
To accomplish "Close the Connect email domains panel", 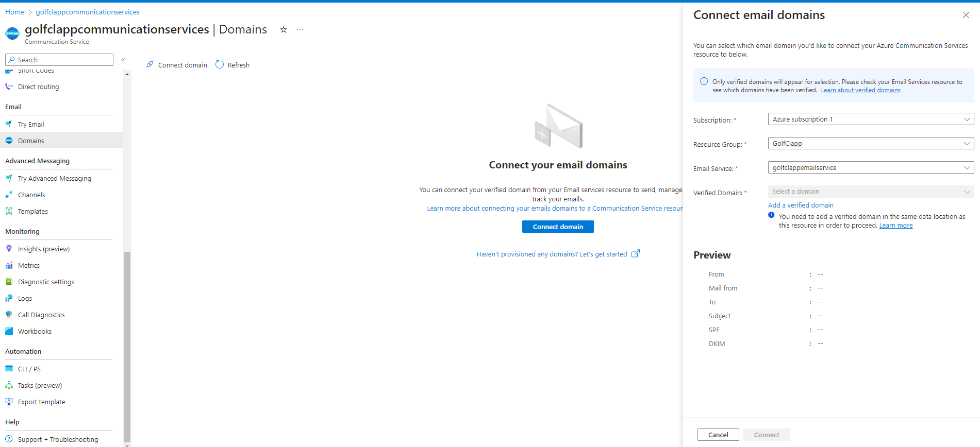I will [966, 15].
